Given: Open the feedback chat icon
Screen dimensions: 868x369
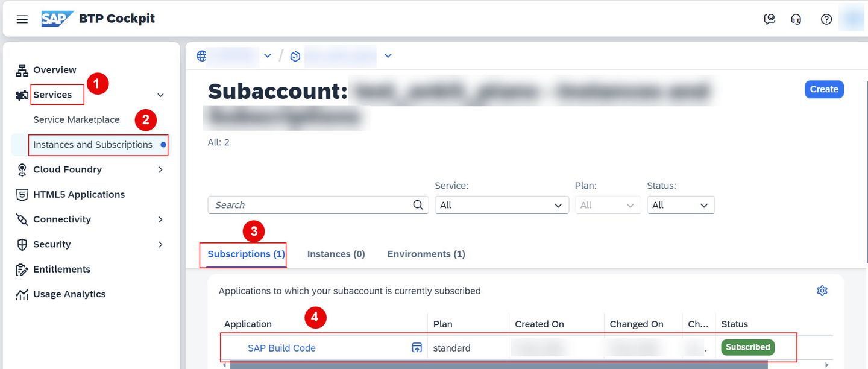Looking at the screenshot, I should click(x=769, y=19).
